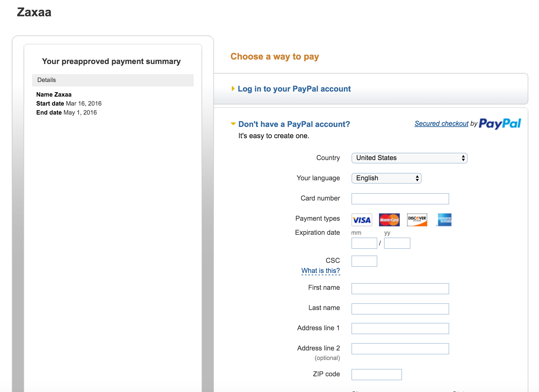Click the Visa card icon
The width and height of the screenshot is (539, 392).
coord(362,220)
